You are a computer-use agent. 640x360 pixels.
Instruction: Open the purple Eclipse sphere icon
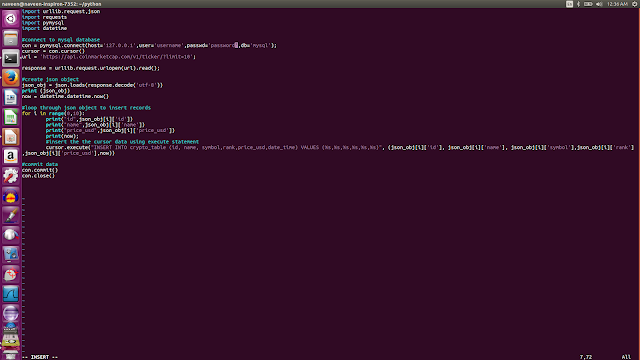click(x=11, y=313)
